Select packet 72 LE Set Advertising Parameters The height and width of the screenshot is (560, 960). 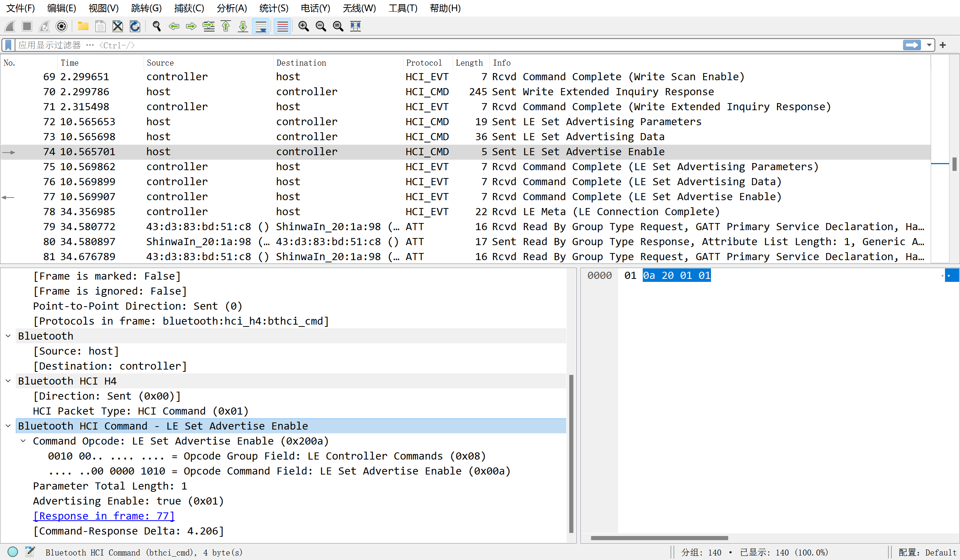[x=465, y=122]
